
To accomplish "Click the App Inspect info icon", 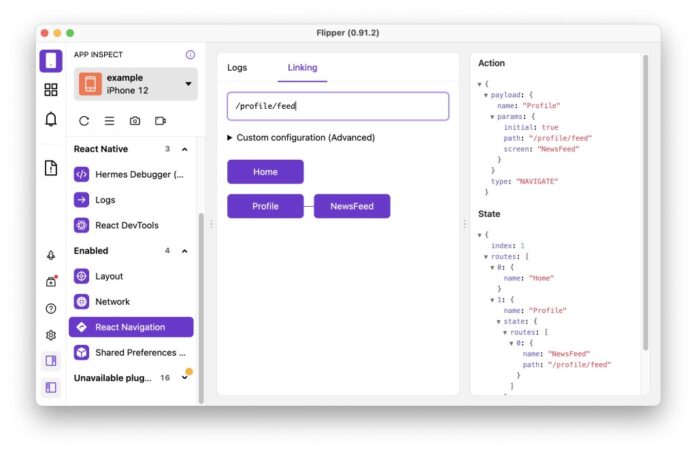I will (x=190, y=55).
